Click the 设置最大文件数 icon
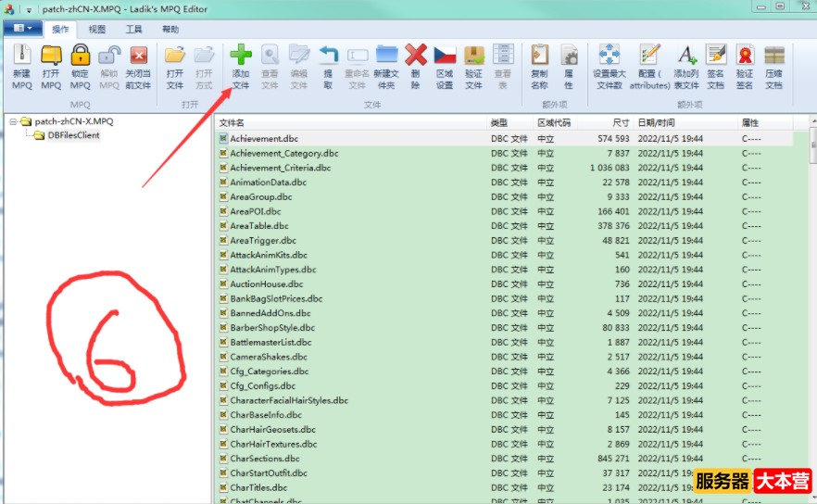The height and width of the screenshot is (504, 817). [610, 55]
